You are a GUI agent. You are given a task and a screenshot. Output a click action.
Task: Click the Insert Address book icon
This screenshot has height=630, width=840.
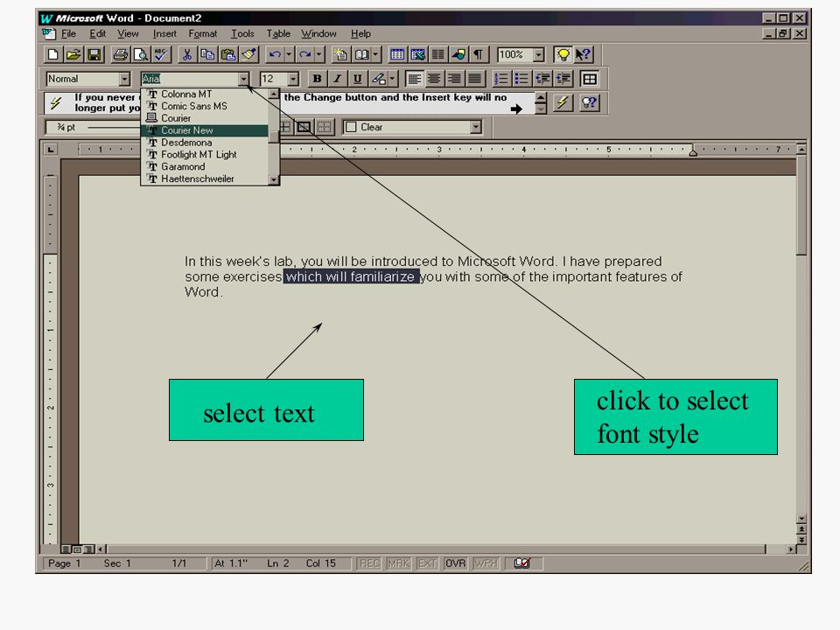pyautogui.click(x=361, y=54)
